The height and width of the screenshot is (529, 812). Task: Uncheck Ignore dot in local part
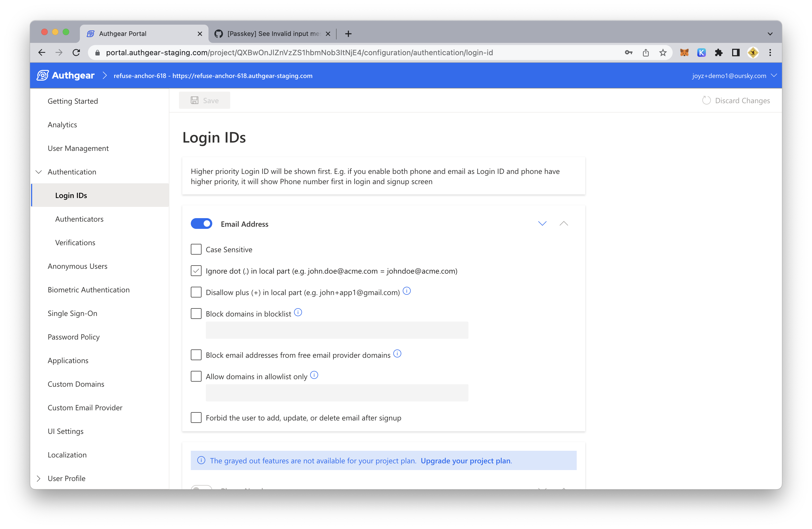coord(196,270)
